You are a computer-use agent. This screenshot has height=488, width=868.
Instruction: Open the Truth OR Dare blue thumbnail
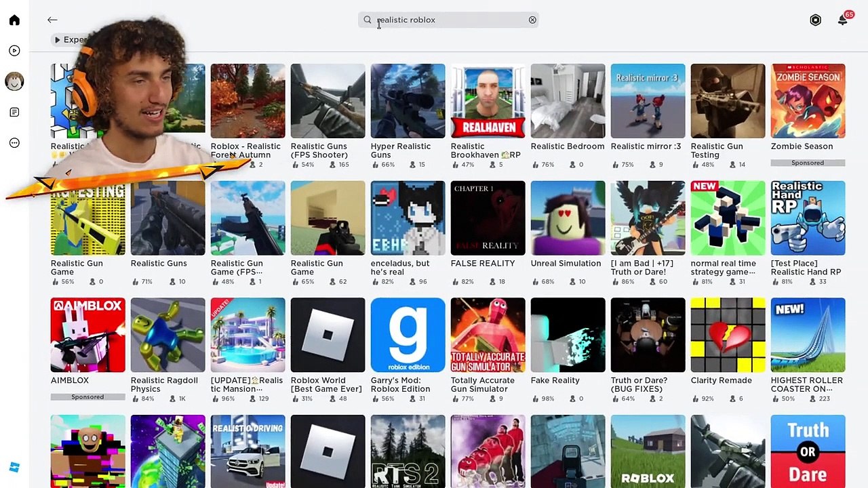coord(808,451)
